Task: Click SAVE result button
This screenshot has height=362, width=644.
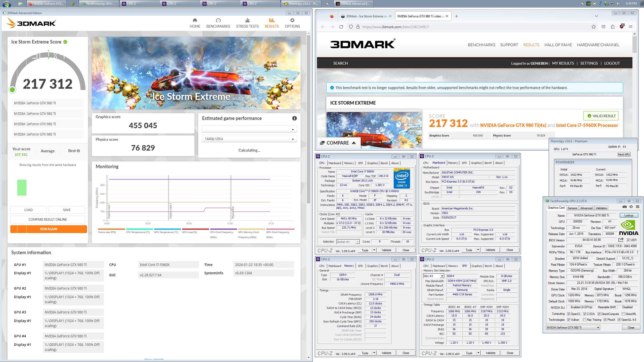Action: (x=67, y=210)
